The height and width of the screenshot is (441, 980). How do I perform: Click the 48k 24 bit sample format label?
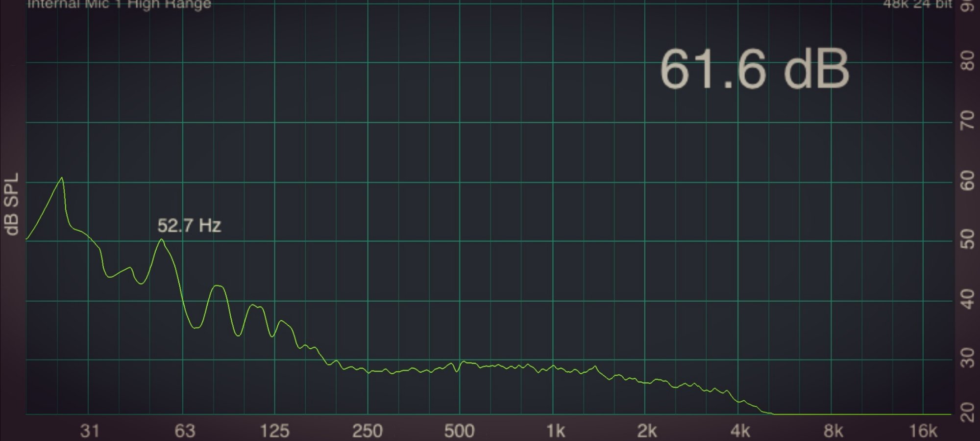coord(917,4)
